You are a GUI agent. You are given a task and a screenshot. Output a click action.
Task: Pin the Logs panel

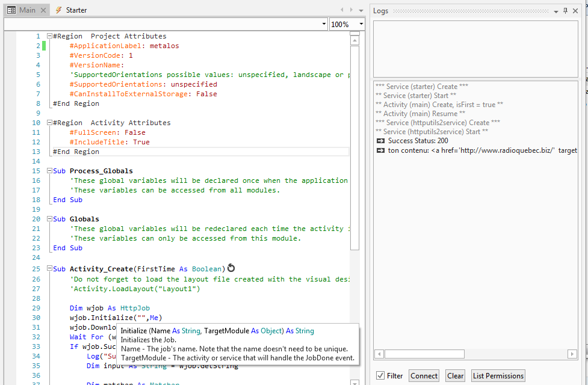click(565, 11)
